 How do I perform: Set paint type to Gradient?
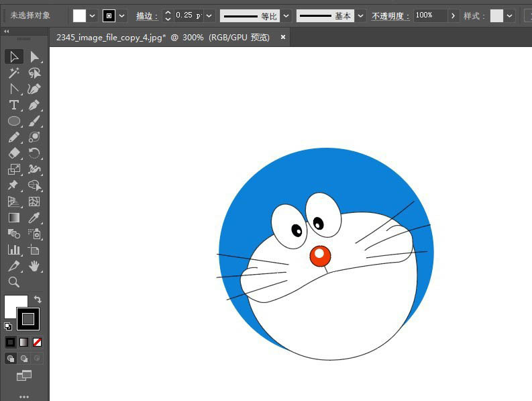click(23, 342)
